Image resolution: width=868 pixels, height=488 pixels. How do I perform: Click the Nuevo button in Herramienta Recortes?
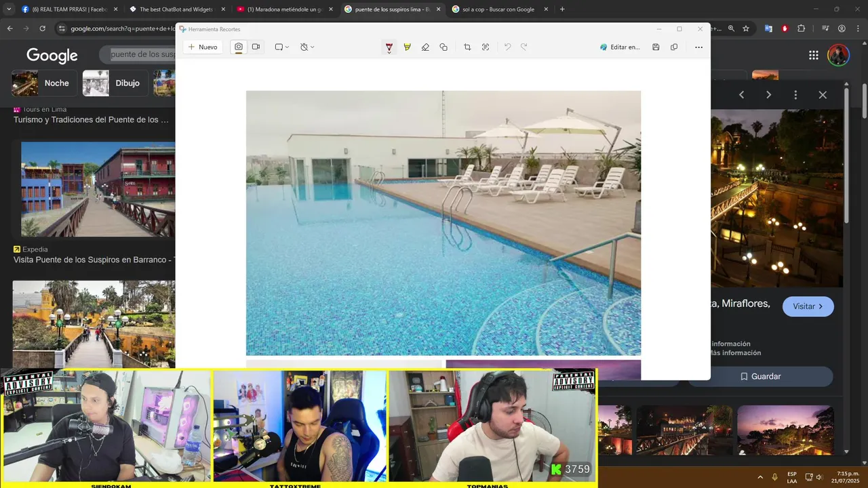[202, 47]
